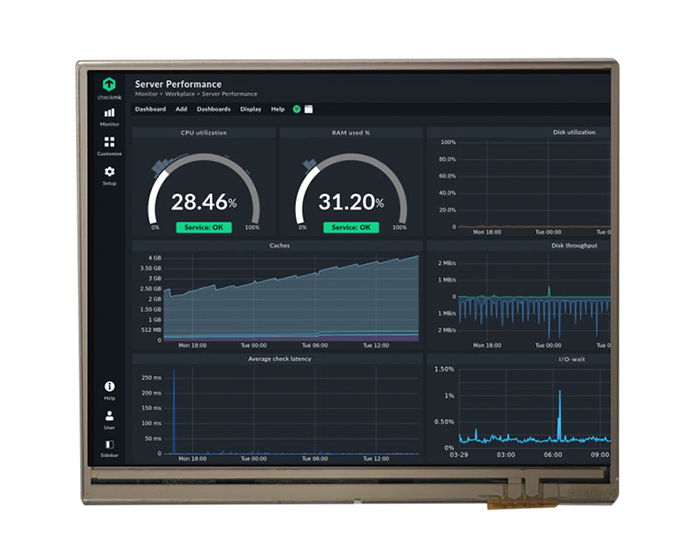This screenshot has width=700, height=556.
Task: Open the Display menu
Action: (250, 109)
